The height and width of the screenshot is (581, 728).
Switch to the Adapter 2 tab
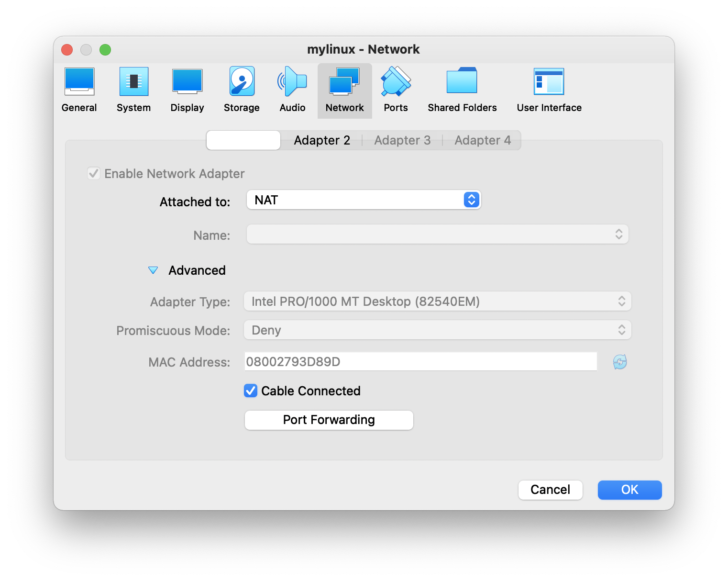point(322,140)
